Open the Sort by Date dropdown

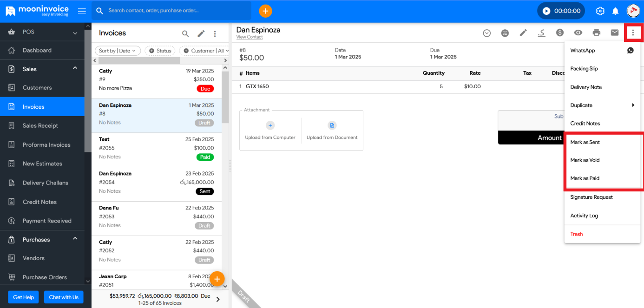(118, 51)
